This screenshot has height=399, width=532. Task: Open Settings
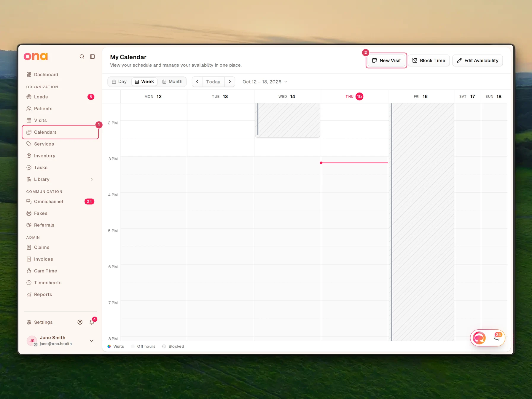[40, 322]
